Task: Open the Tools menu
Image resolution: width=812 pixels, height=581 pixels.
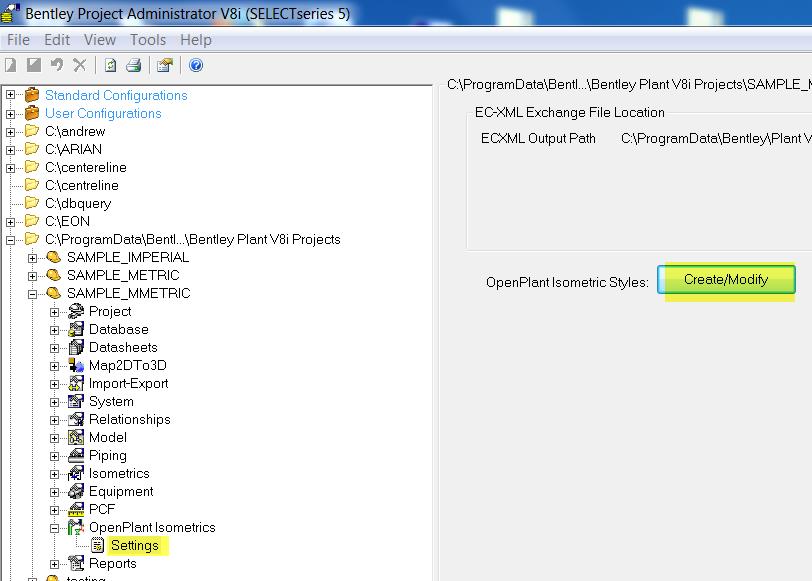Action: point(148,40)
